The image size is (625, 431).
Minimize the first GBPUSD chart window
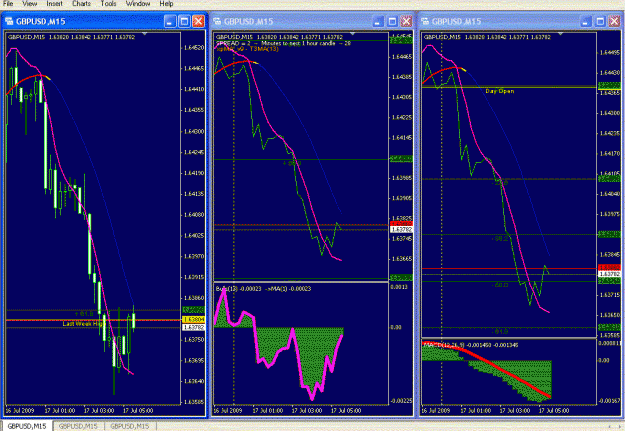pos(170,21)
